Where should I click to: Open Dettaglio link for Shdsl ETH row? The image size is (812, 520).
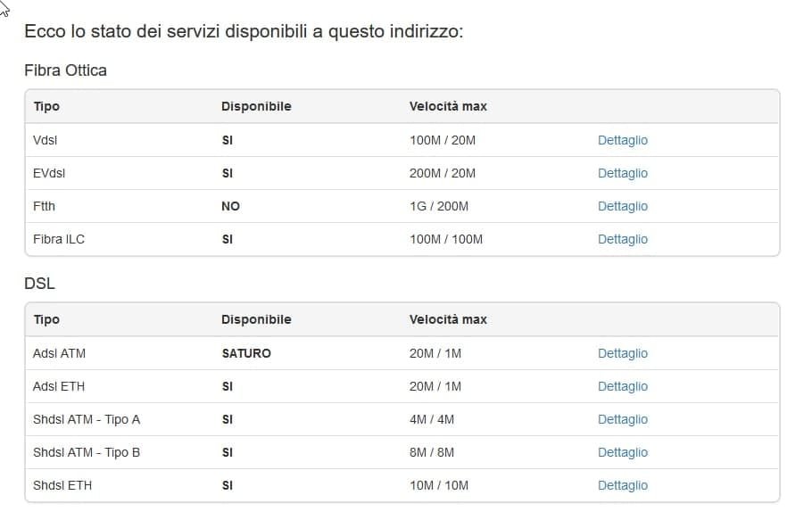622,485
